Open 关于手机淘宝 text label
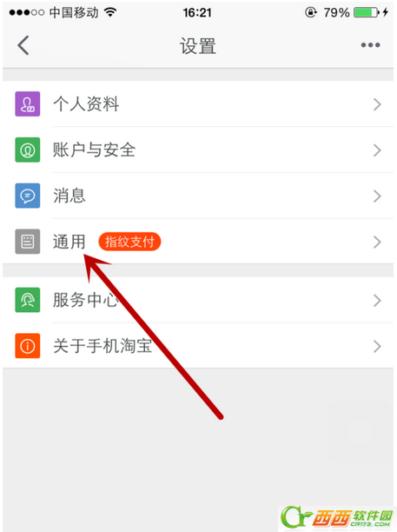 [x=103, y=346]
